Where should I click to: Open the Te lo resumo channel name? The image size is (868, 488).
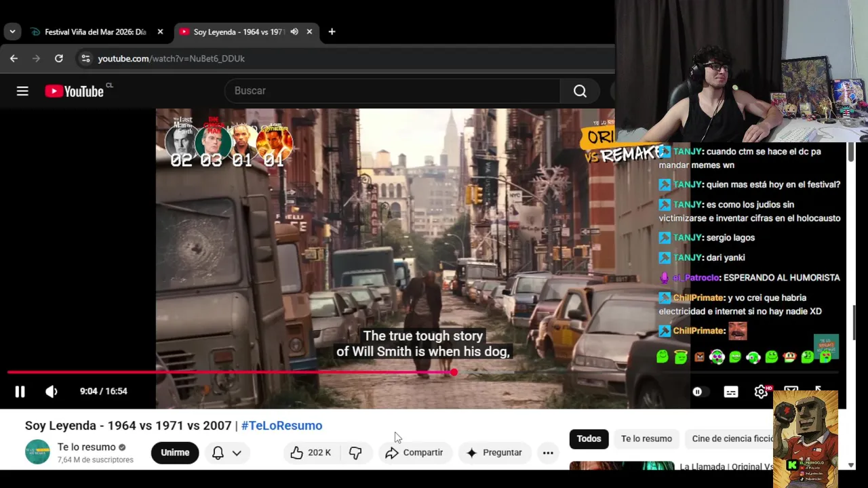pyautogui.click(x=86, y=447)
